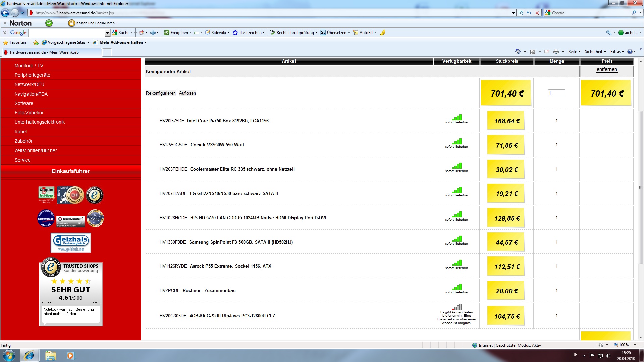Click the yellow highlighter icon in Google toolbar
Image resolution: width=644 pixels, height=362 pixels.
point(383,33)
